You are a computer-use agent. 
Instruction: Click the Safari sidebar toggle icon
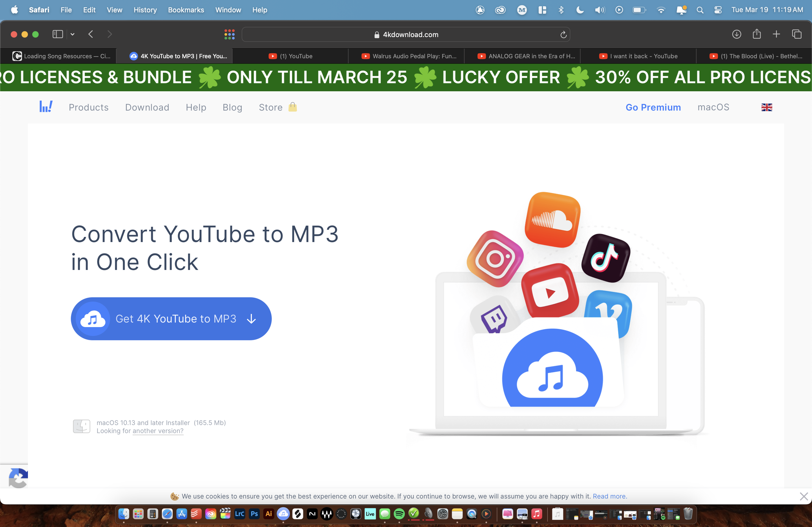(x=58, y=34)
